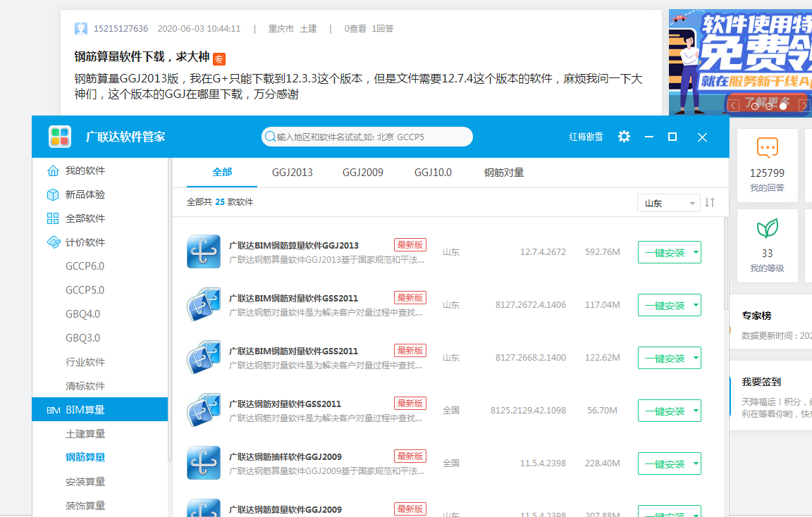
Task: Click the 广联达软件管家 logo icon
Action: (x=59, y=137)
